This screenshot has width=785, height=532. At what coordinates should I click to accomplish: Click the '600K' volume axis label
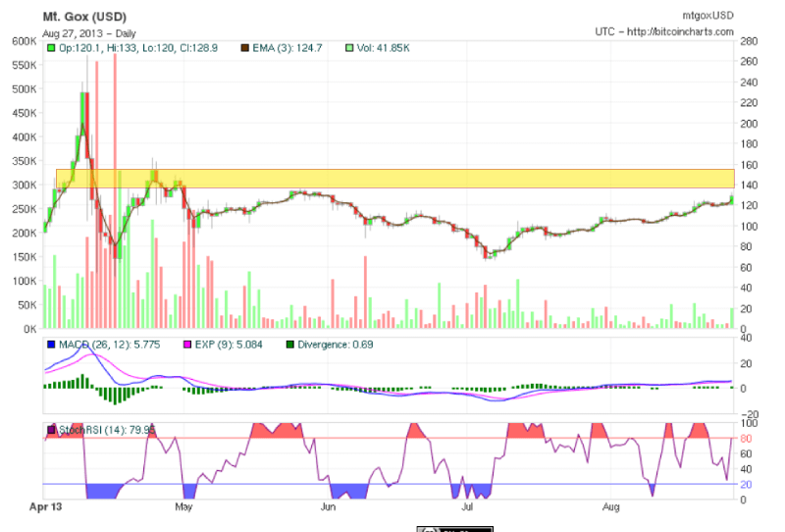pyautogui.click(x=25, y=41)
